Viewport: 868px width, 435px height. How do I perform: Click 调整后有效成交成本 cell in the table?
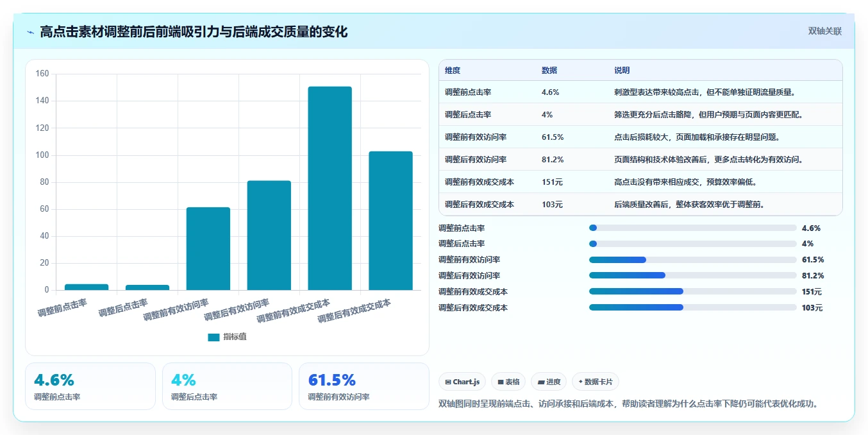point(480,204)
